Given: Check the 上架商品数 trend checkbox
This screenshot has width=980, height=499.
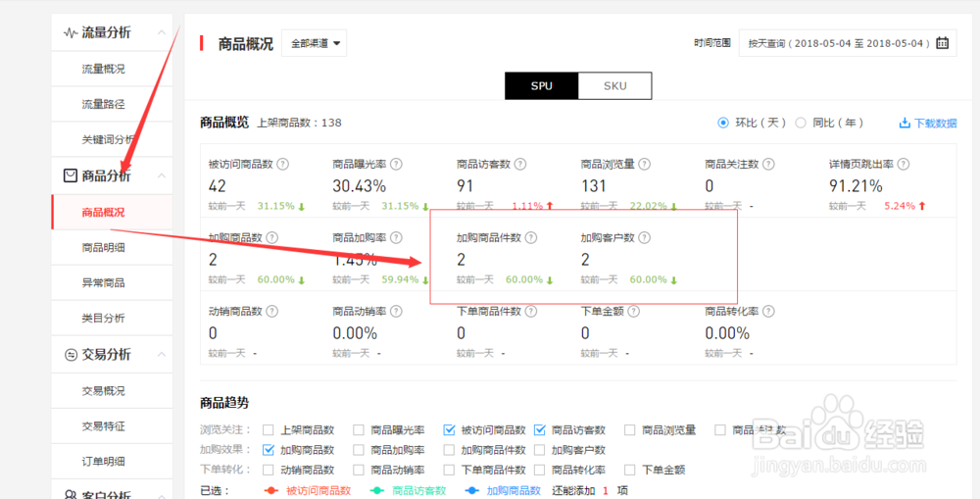Looking at the screenshot, I should coord(269,430).
